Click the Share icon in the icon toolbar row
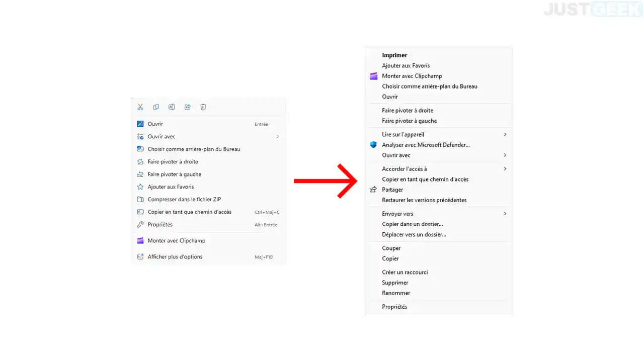 point(188,107)
